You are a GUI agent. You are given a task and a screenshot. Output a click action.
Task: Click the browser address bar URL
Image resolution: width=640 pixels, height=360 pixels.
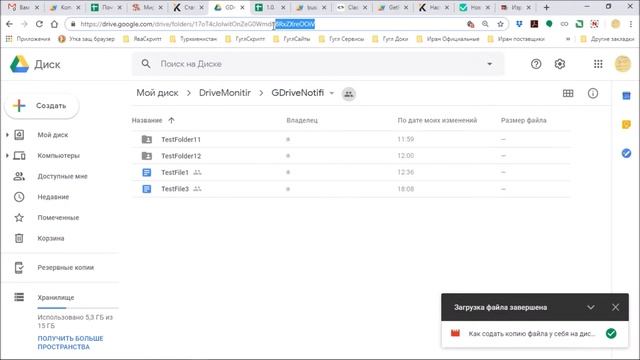coord(198,24)
